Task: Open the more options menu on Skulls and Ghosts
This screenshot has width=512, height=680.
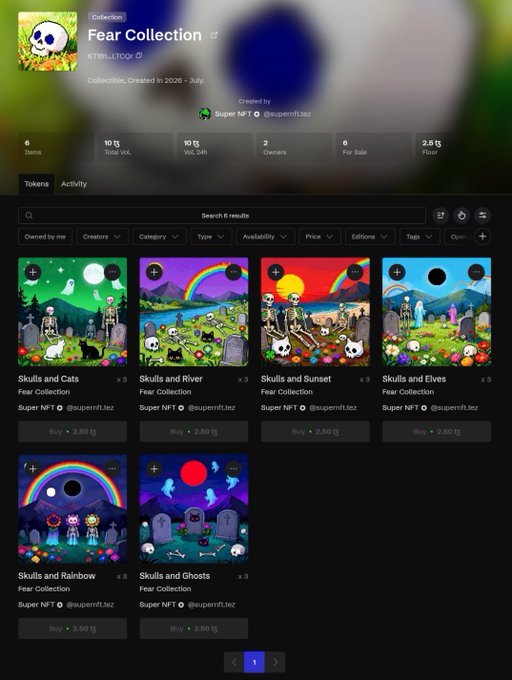Action: tap(234, 469)
